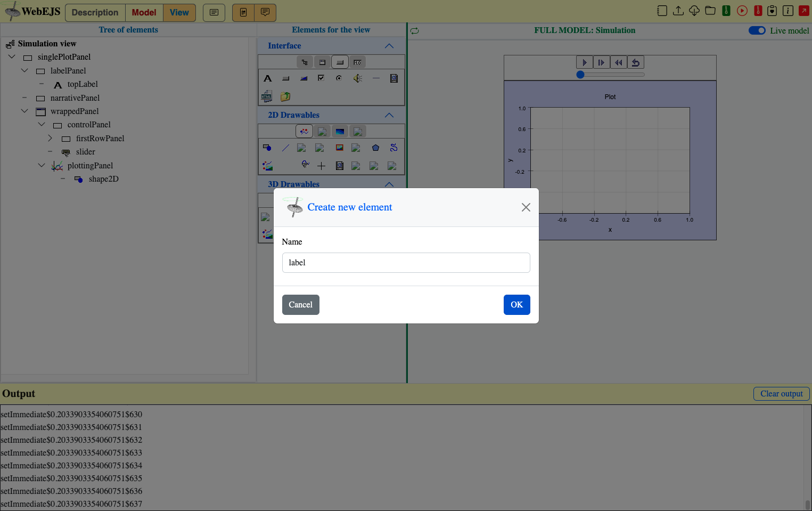Open the info 'i' icon
The height and width of the screenshot is (511, 812).
pos(788,11)
